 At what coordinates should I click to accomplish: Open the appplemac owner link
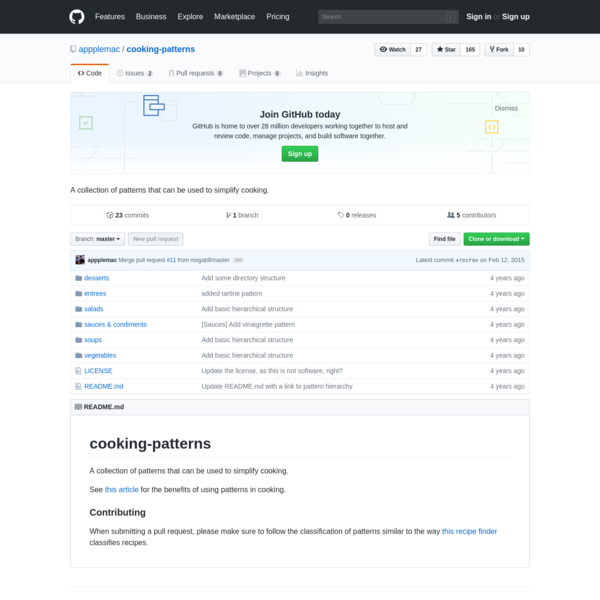(x=99, y=49)
